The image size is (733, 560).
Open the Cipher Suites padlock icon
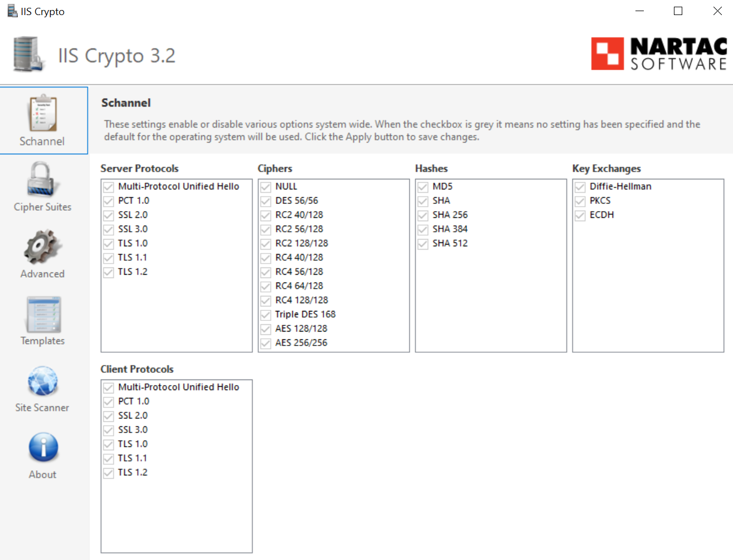pyautogui.click(x=43, y=179)
